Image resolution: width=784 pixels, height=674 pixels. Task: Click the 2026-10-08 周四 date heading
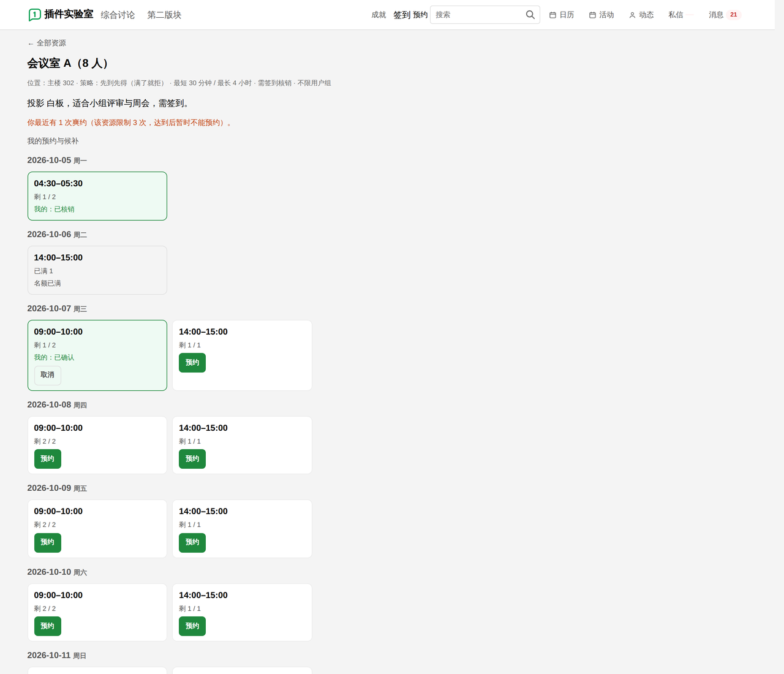coord(57,405)
